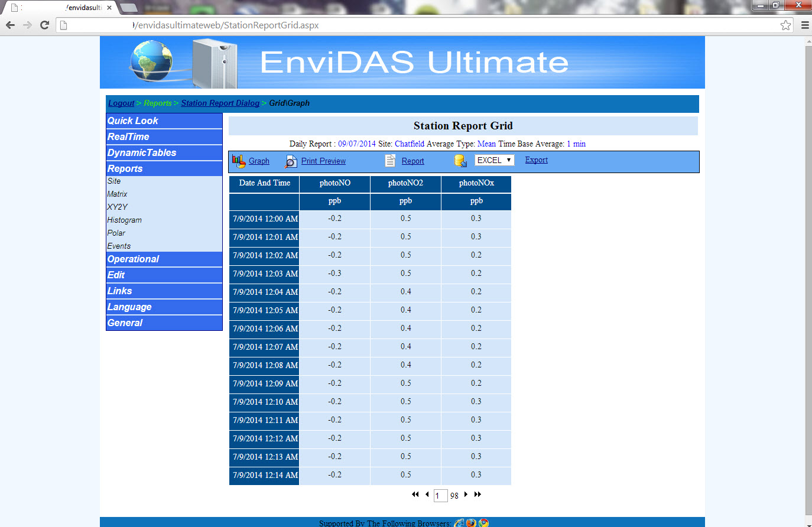Expand the Operational menu section

[x=134, y=259]
